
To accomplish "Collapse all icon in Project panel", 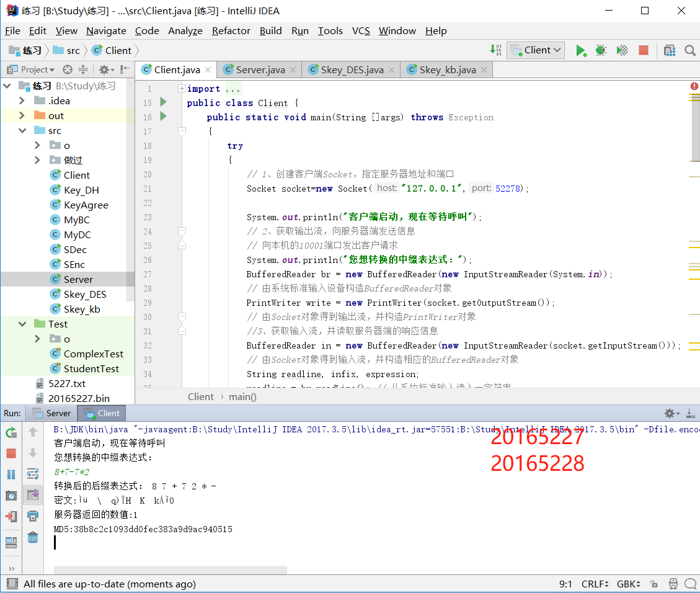I will coord(83,69).
